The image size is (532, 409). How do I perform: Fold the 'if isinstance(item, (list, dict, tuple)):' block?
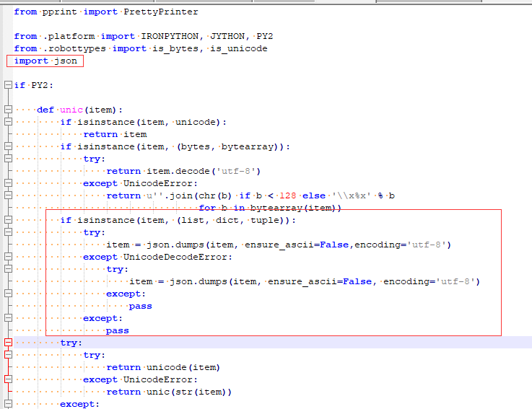[x=8, y=220]
